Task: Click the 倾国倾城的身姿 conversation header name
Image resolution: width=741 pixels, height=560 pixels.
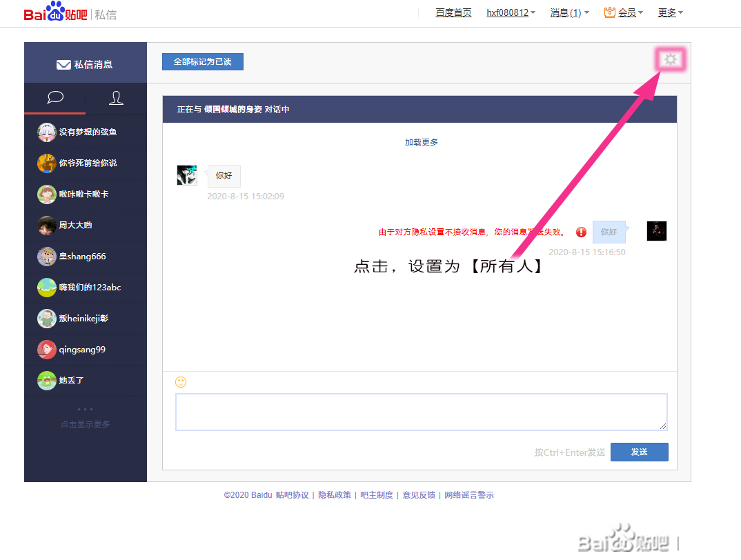Action: click(233, 110)
